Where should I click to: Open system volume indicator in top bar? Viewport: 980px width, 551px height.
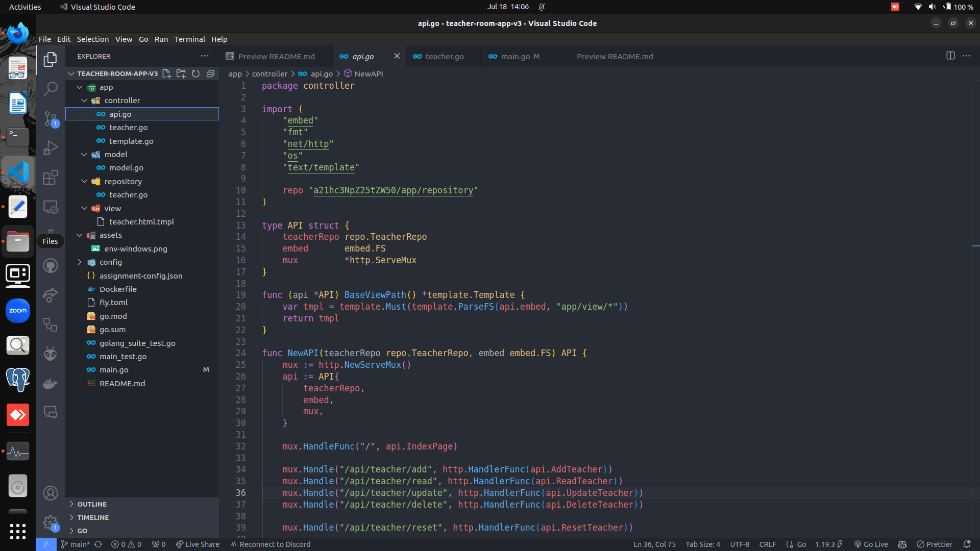pyautogui.click(x=932, y=7)
